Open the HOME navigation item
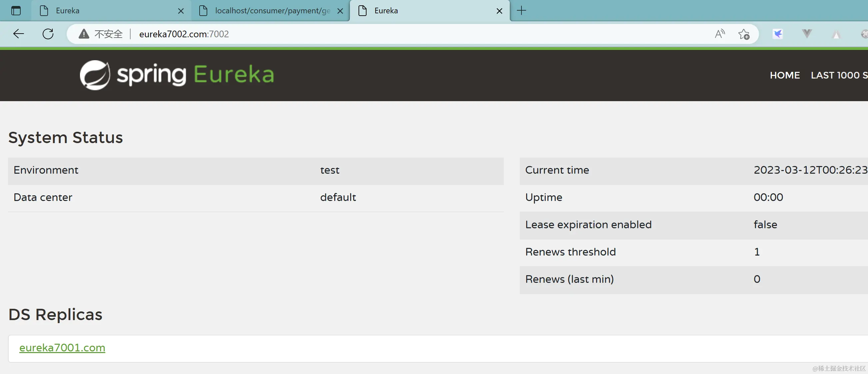The image size is (868, 374). [784, 75]
